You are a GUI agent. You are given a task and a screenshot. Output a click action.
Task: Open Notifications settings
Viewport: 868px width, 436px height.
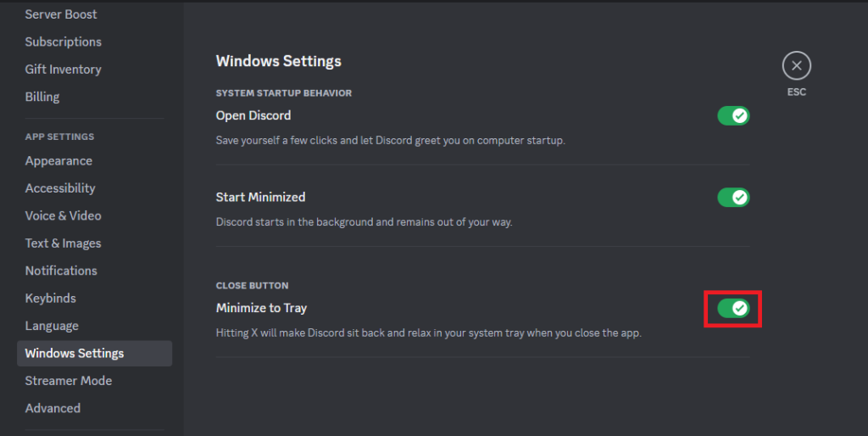(61, 271)
